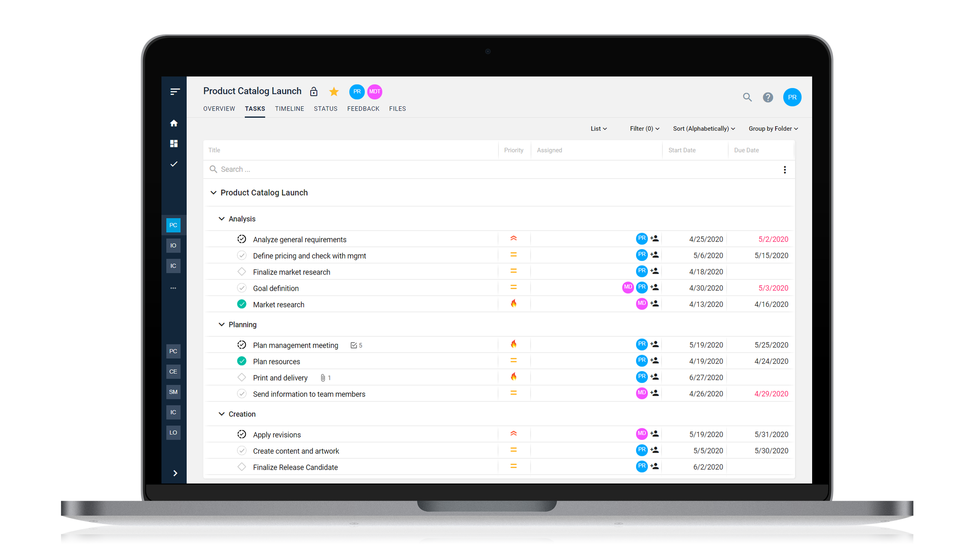Click the Start Date column header

point(682,150)
